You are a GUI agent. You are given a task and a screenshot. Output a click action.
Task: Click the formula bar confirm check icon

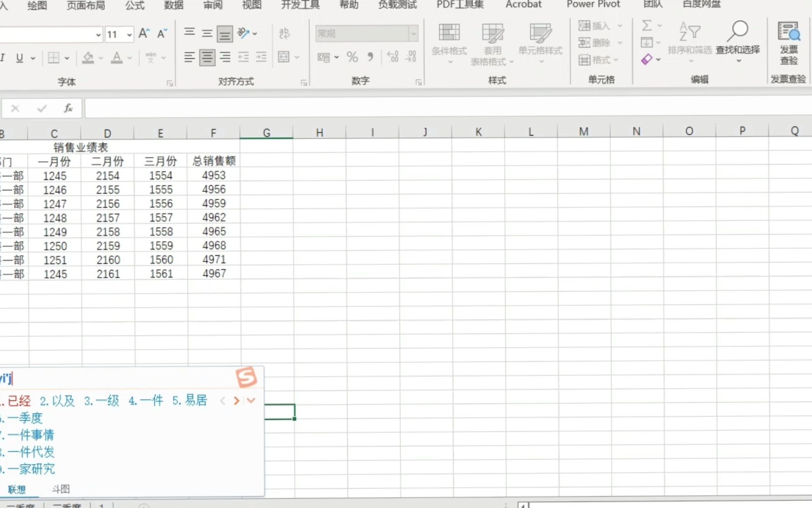click(x=42, y=109)
